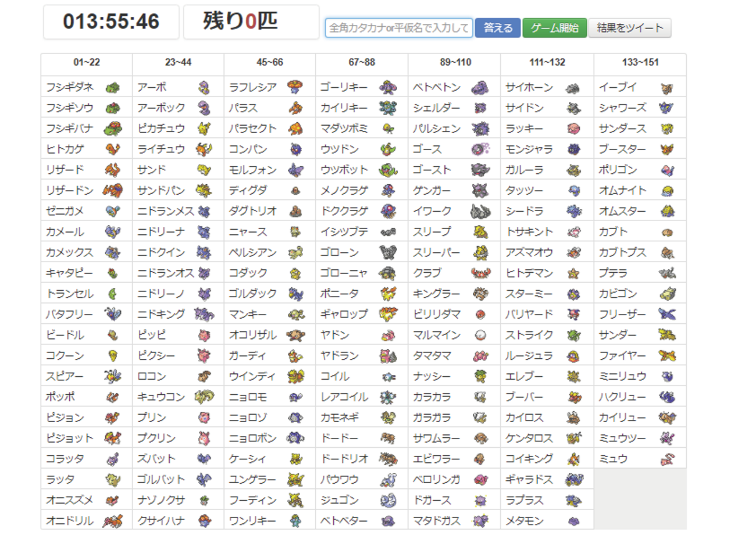Select the 133~151 column header
The height and width of the screenshot is (535, 756).
pos(640,63)
